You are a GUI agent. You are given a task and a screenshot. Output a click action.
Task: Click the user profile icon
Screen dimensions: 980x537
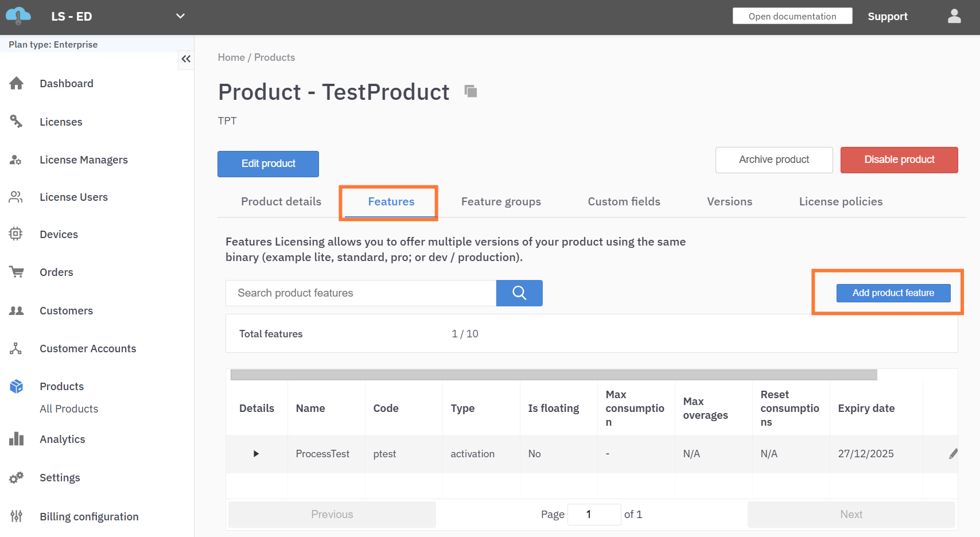(954, 17)
